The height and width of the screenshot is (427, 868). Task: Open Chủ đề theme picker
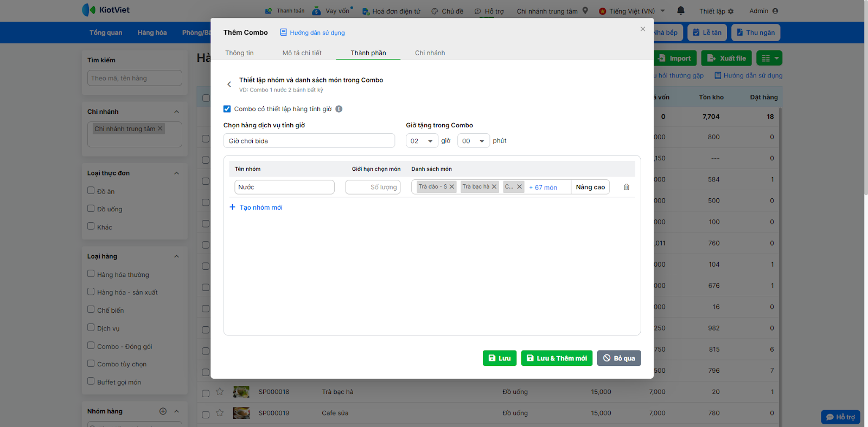tap(448, 11)
